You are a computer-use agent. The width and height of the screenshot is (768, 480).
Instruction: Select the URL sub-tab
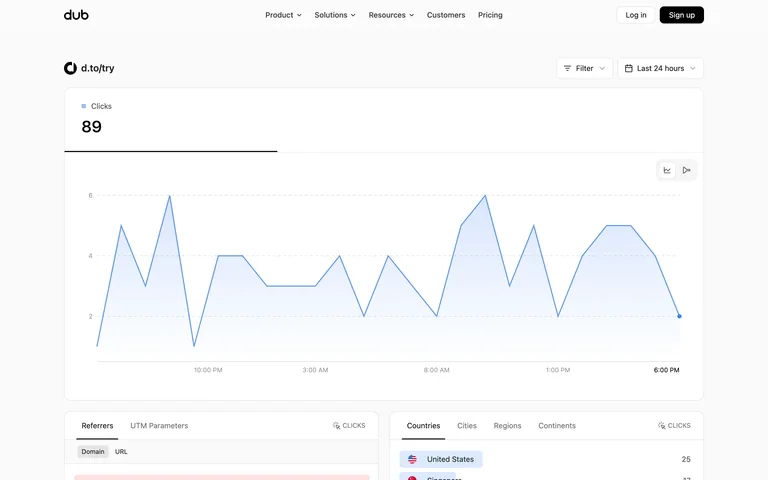click(121, 452)
